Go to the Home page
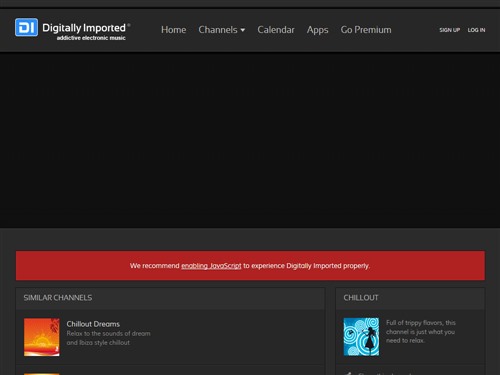This screenshot has height=375, width=500. 174,30
